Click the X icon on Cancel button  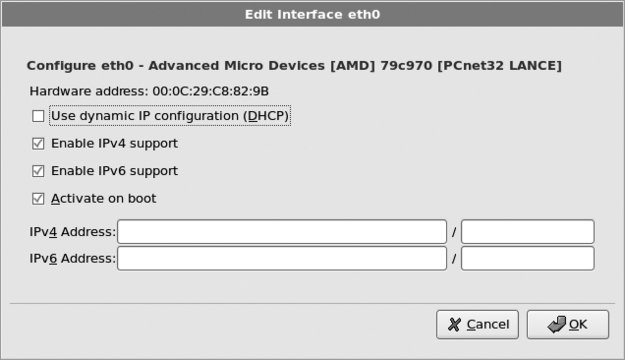pyautogui.click(x=454, y=325)
